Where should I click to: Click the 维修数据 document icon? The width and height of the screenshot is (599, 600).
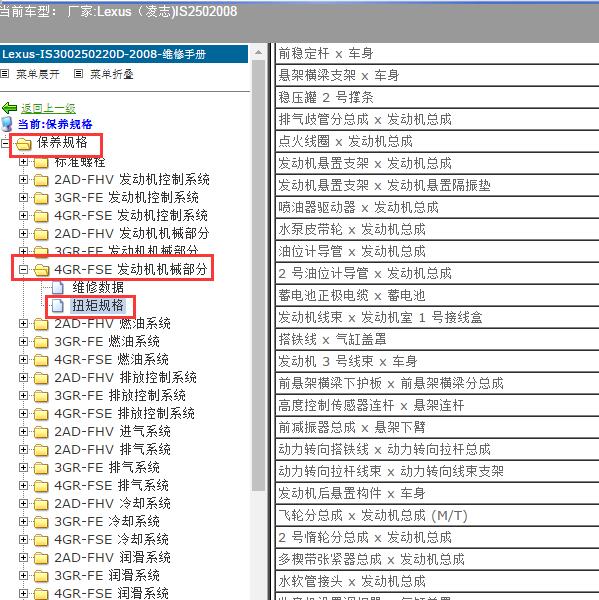pos(58,287)
